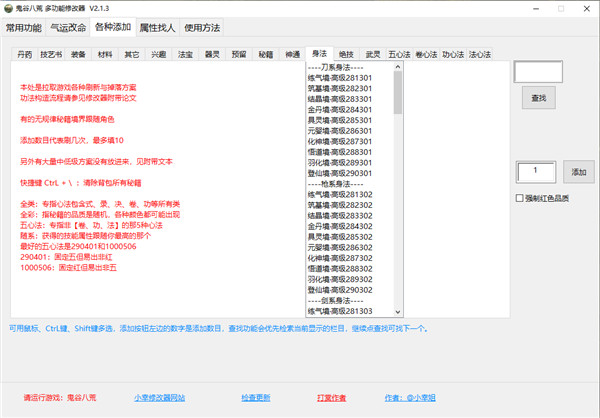
Task: Click the 作者: @小幸姐 link
Action: pyautogui.click(x=410, y=398)
